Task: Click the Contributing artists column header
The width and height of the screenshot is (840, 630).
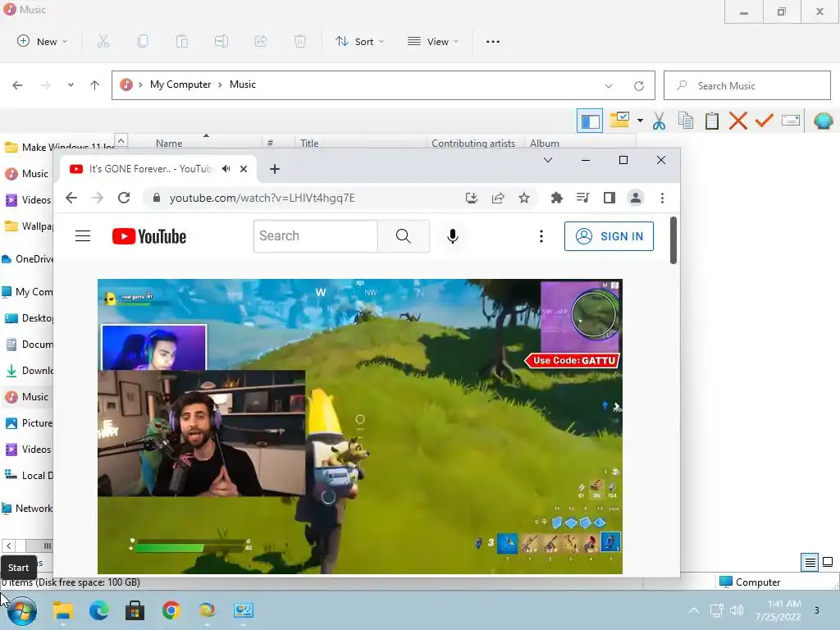Action: [x=473, y=143]
